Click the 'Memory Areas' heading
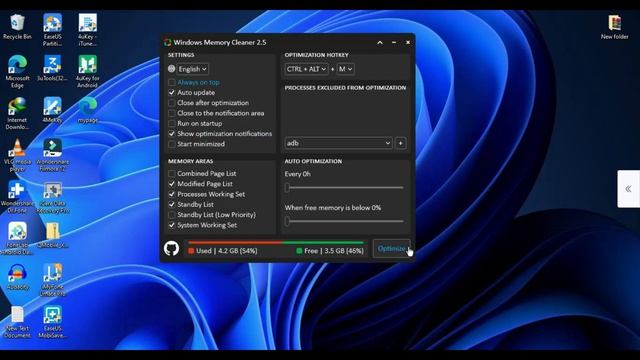Image resolution: width=640 pixels, height=360 pixels. click(x=190, y=161)
